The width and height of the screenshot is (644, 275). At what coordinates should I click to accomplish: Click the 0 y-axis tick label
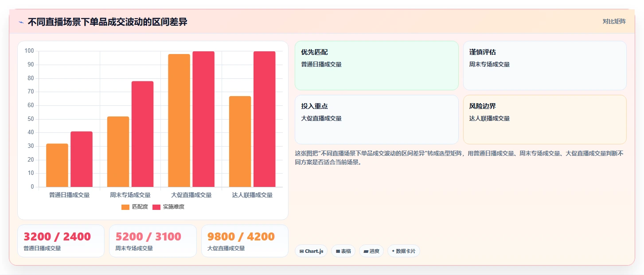point(32,187)
